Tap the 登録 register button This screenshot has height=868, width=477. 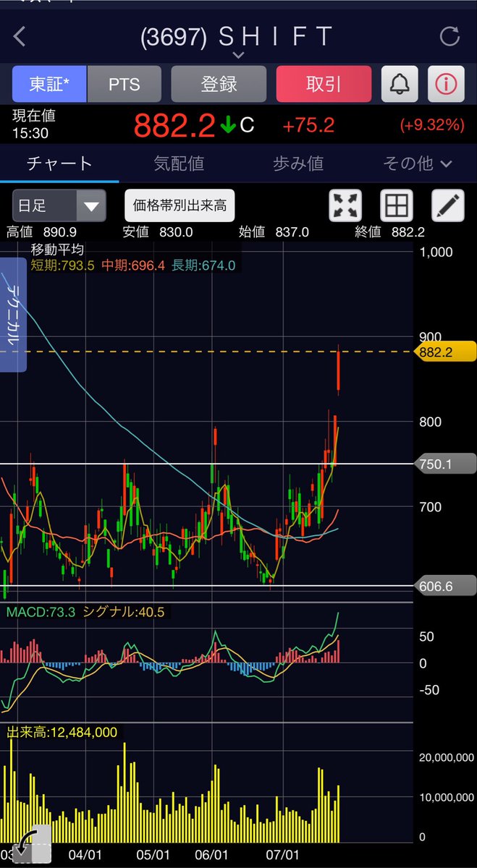coord(219,84)
